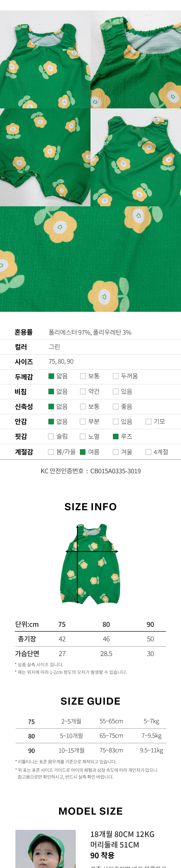This screenshot has height=868, width=181.
Task: Click the baby model photo
Action: 46,849
